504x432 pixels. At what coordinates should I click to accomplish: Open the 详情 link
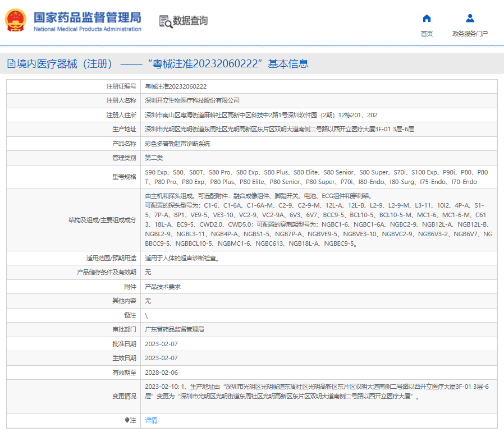pos(151,420)
